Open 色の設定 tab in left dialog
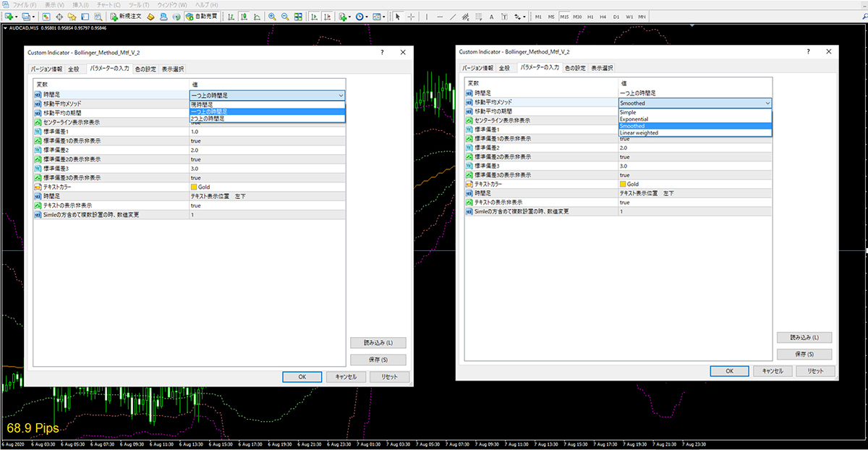 (145, 69)
